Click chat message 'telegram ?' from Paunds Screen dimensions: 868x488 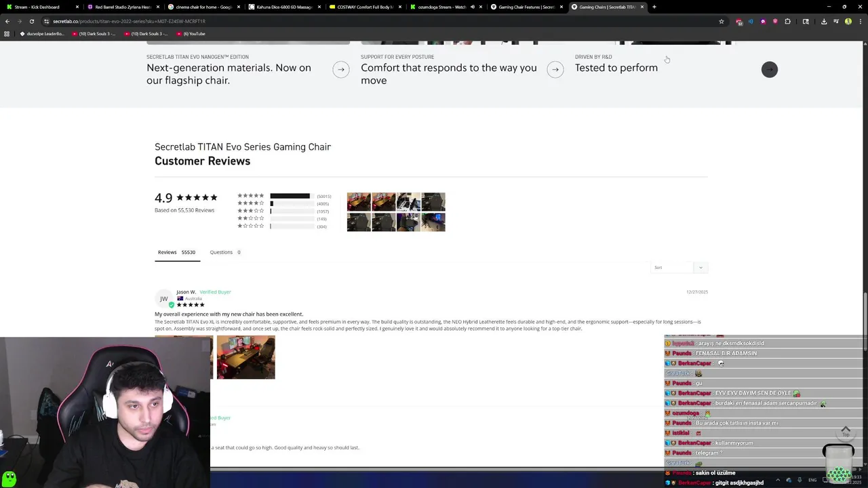click(x=709, y=453)
